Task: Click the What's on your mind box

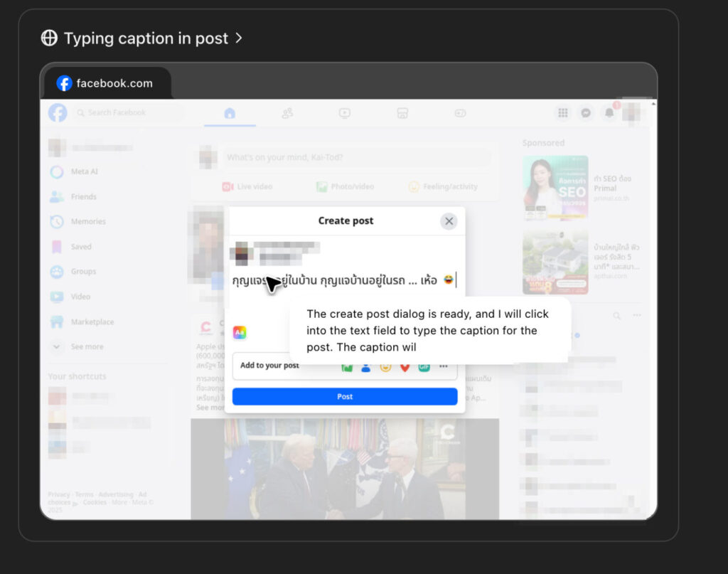Action: (358, 157)
